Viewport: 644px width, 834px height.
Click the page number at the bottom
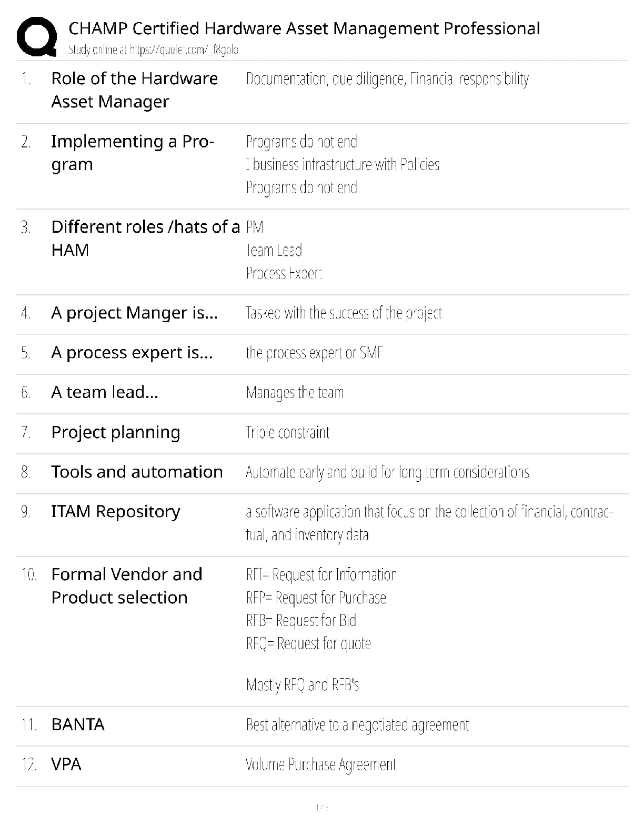click(x=321, y=807)
